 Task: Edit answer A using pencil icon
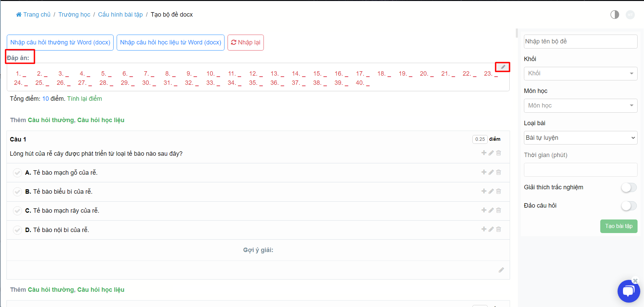click(491, 172)
